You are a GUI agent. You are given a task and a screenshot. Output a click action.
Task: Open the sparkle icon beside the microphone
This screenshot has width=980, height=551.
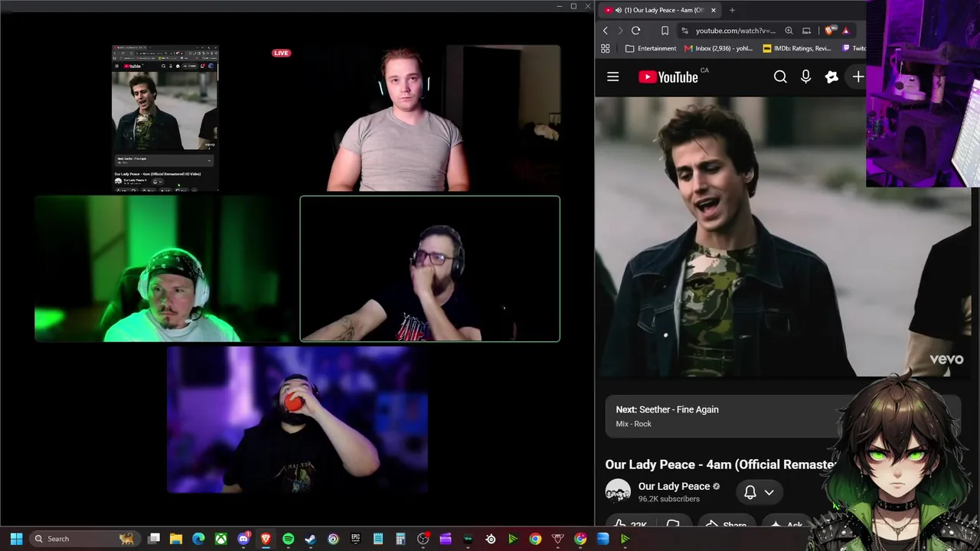point(831,77)
